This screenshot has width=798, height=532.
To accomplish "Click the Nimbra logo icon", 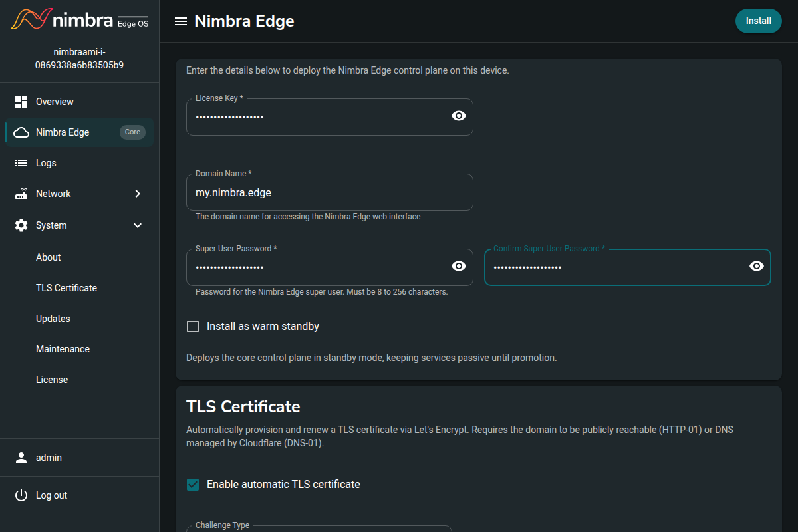I will [x=30, y=19].
